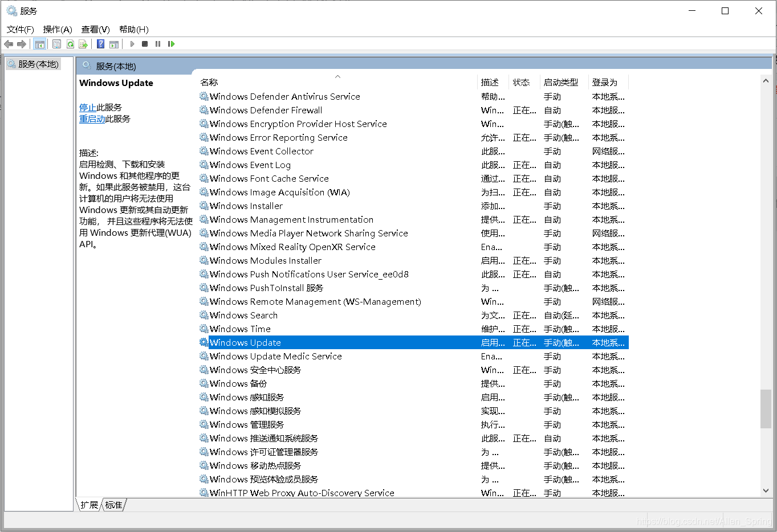Image resolution: width=777 pixels, height=532 pixels.
Task: Click gear icon of Windows 备份 row
Action: point(204,383)
